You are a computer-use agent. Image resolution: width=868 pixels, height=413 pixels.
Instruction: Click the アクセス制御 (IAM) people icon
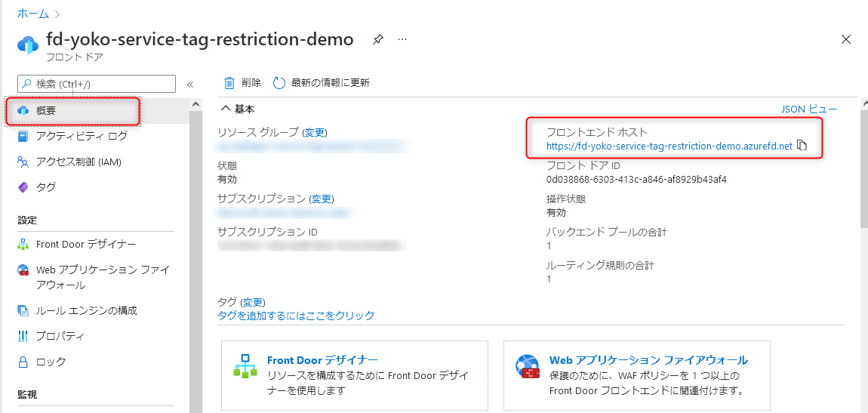pyautogui.click(x=23, y=162)
